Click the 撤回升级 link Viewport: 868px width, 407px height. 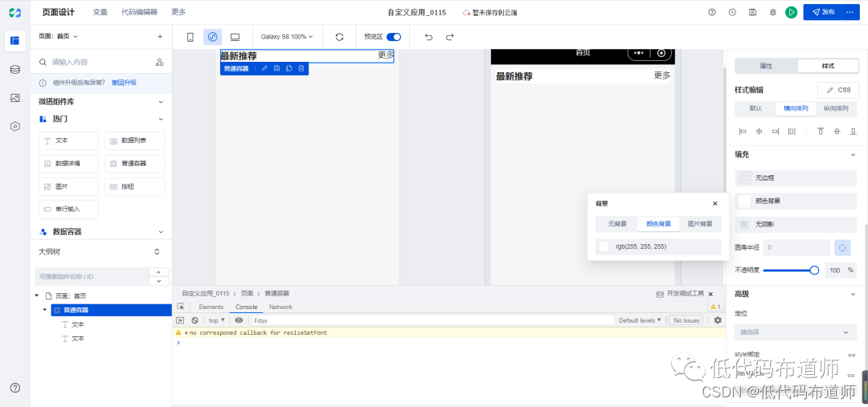(124, 83)
